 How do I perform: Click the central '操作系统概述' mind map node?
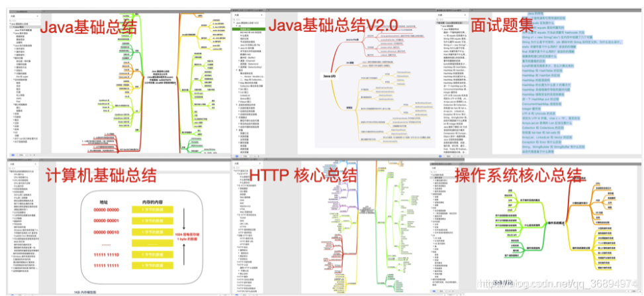(x=557, y=222)
